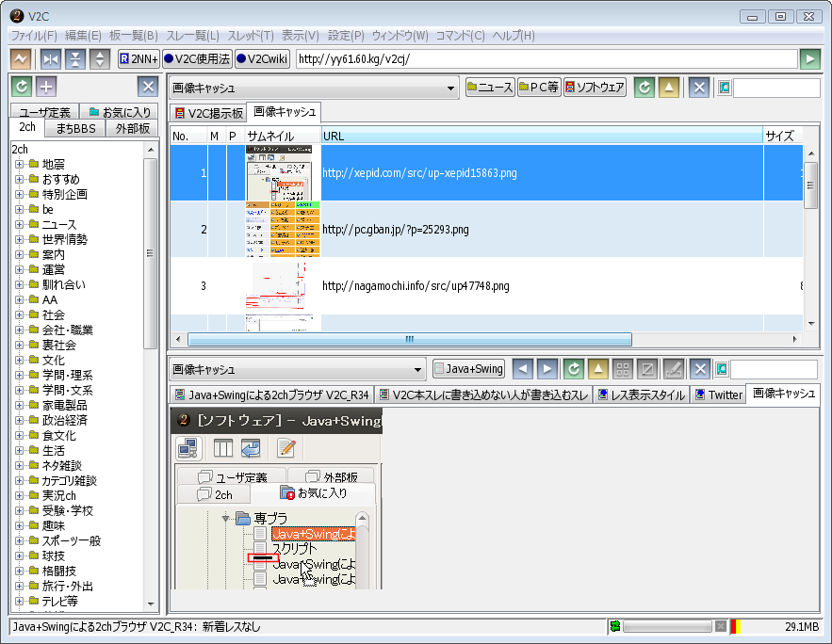Image resolution: width=832 pixels, height=644 pixels.
Task: Click the green go button beside URL field
Action: pyautogui.click(x=809, y=58)
